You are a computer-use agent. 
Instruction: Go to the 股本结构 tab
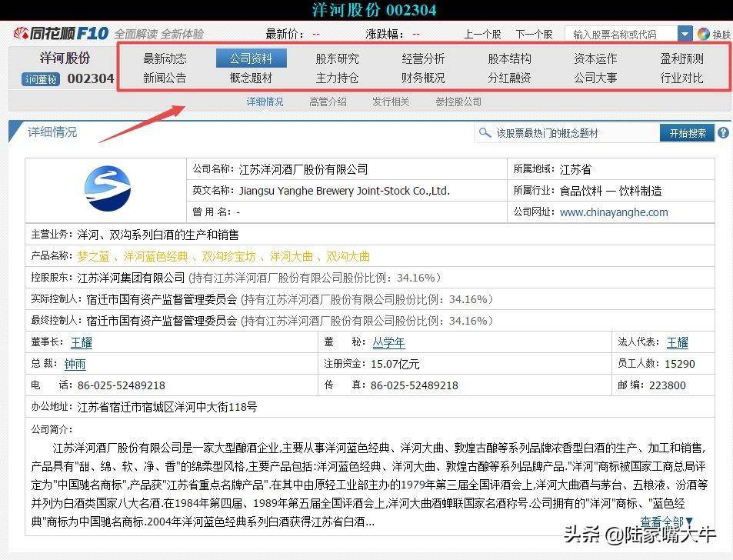pos(509,59)
